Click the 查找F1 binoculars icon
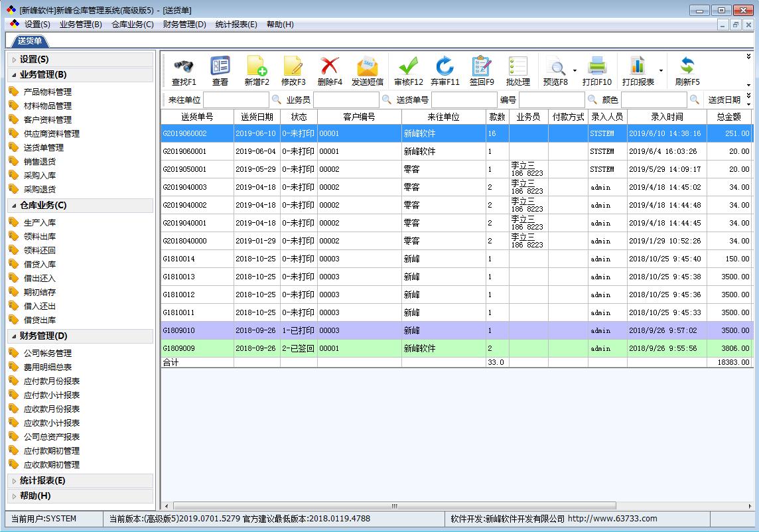The image size is (759, 532). (x=184, y=66)
